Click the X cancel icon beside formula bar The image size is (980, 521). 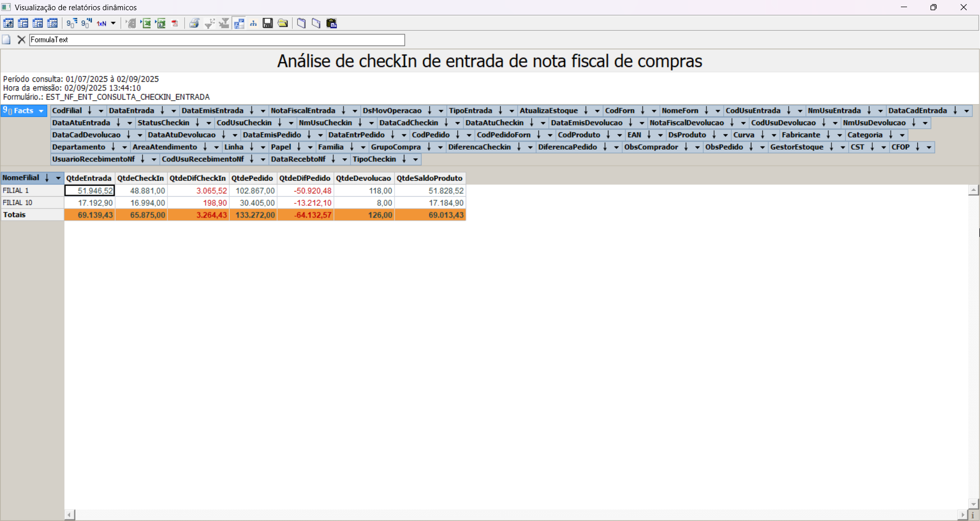[x=21, y=39]
